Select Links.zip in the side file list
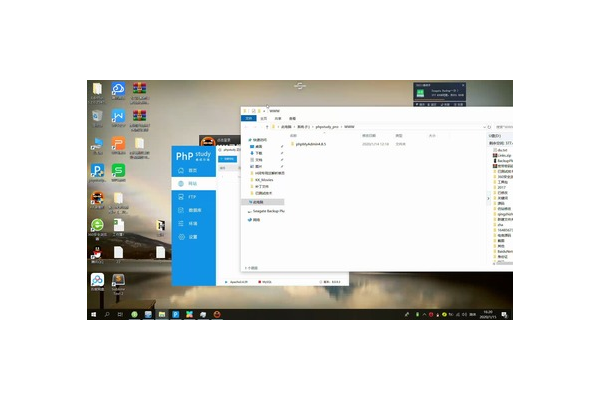The width and height of the screenshot is (600, 400). (503, 155)
